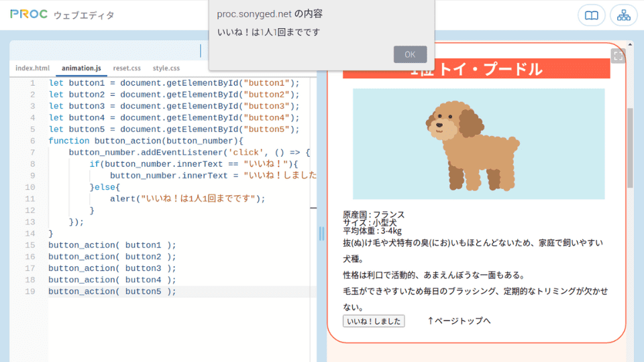Open the reset.css tab
The height and width of the screenshot is (362, 644).
click(127, 68)
